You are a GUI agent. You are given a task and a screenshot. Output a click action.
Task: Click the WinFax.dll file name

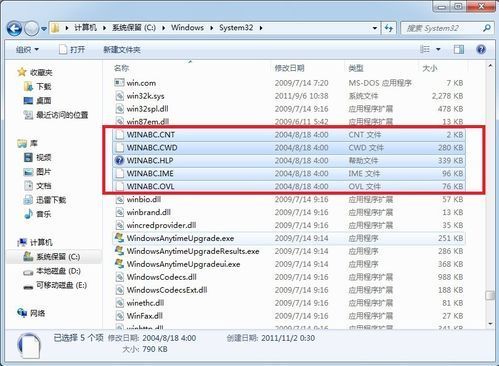[x=144, y=316]
